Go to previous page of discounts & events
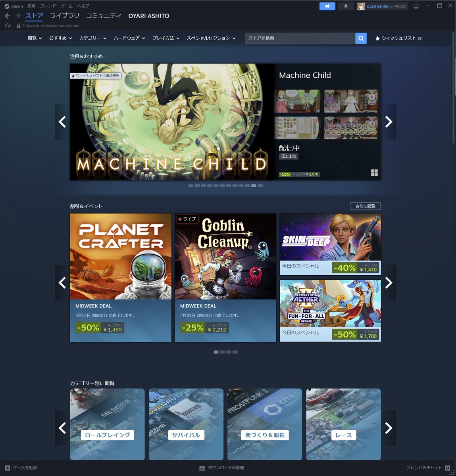 click(62, 282)
